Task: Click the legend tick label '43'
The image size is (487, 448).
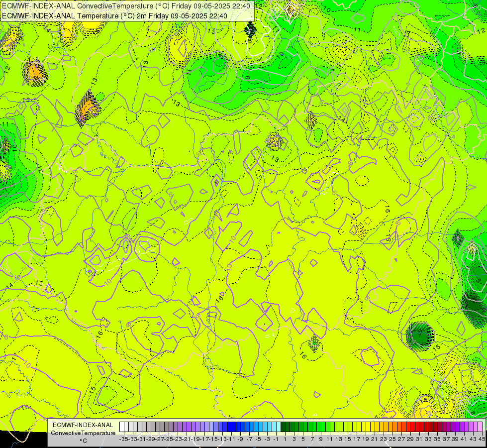Action: point(473,439)
